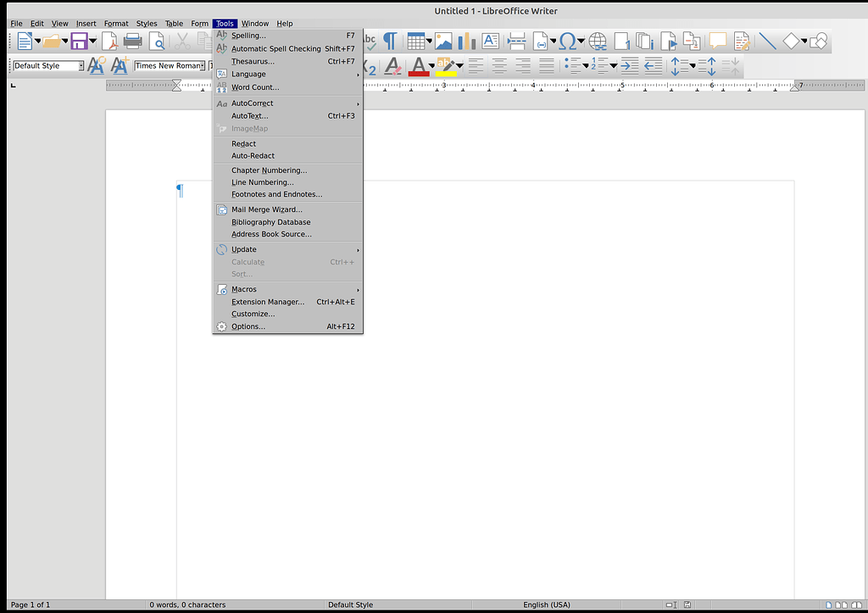Screen dimensions: 868x613
Task: Print the current document
Action: (x=133, y=40)
